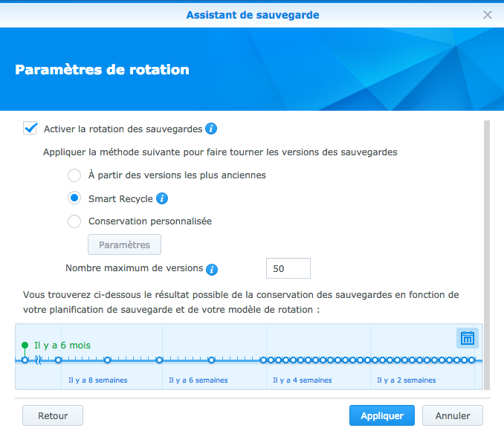
Task: Click the timeline break wavy symbol
Action: [x=39, y=360]
